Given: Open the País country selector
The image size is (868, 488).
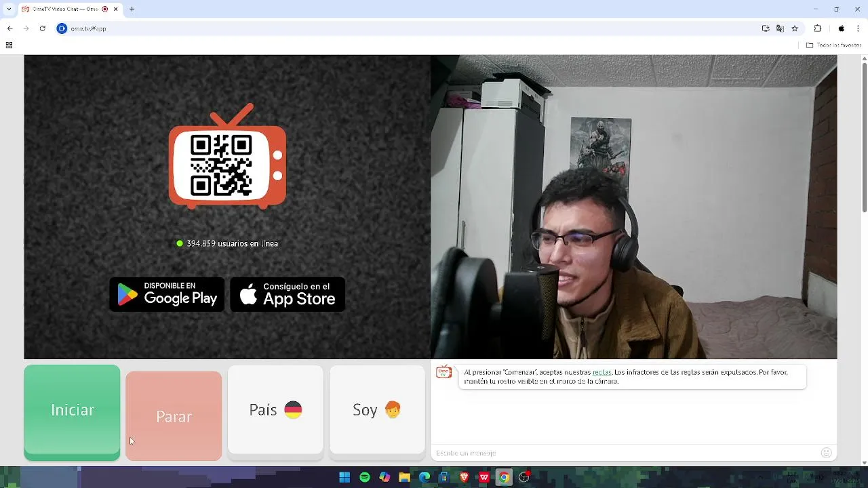Looking at the screenshot, I should point(275,409).
